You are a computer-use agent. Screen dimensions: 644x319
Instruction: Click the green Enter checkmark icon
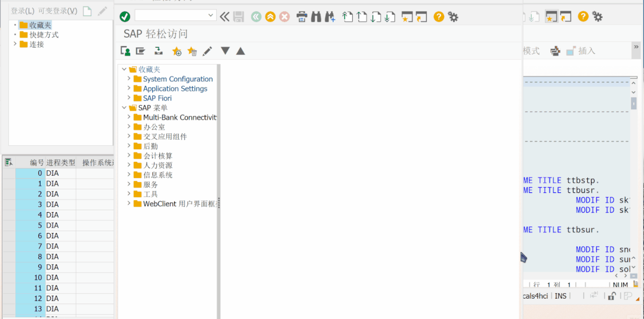[125, 17]
